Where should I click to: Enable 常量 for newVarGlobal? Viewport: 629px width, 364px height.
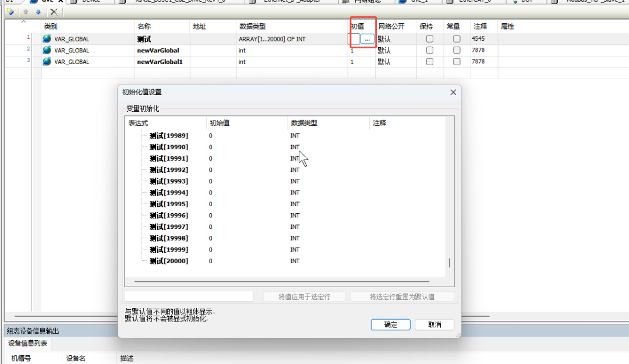point(457,50)
